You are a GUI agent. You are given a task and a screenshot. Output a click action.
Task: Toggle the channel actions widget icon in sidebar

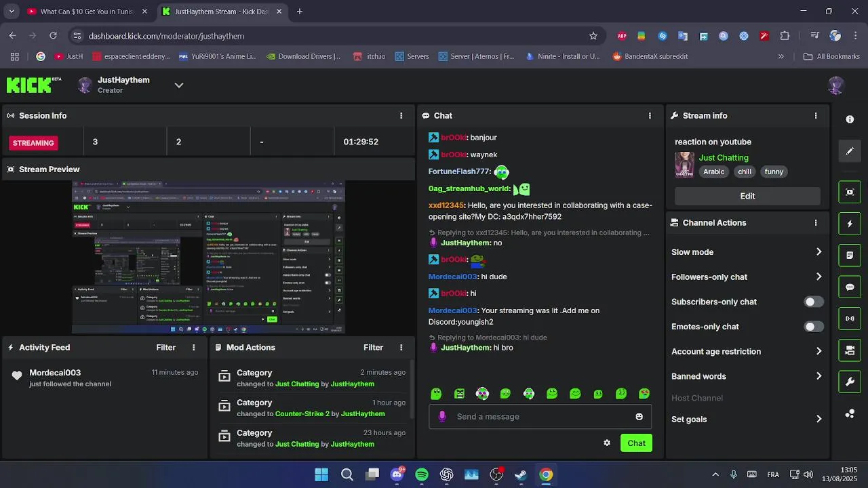(x=850, y=350)
